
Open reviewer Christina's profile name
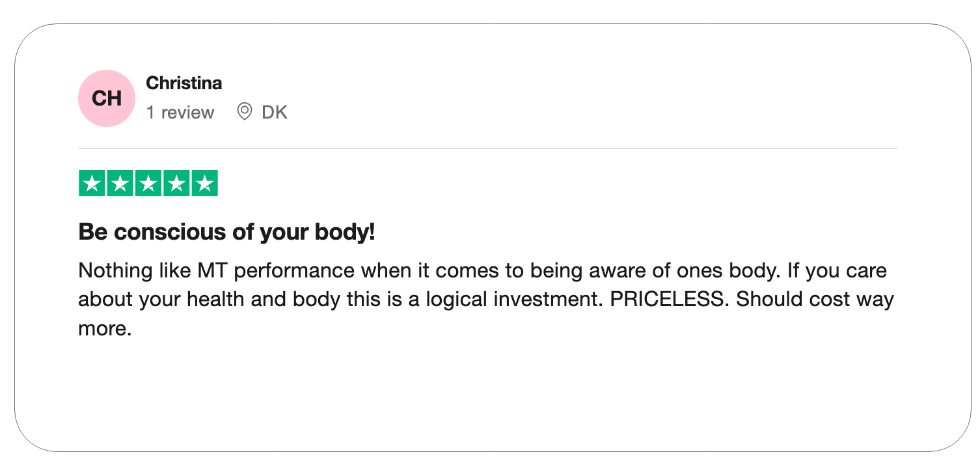point(184,83)
